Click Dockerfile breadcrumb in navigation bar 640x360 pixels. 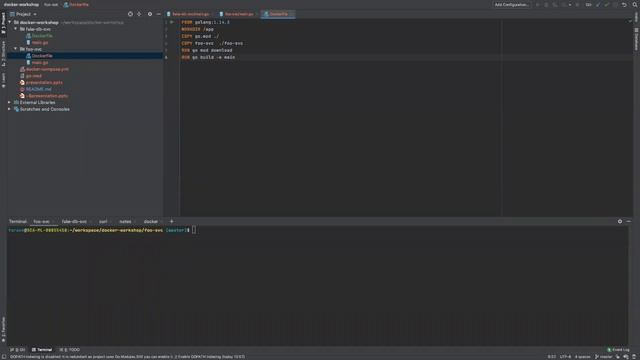coord(76,4)
